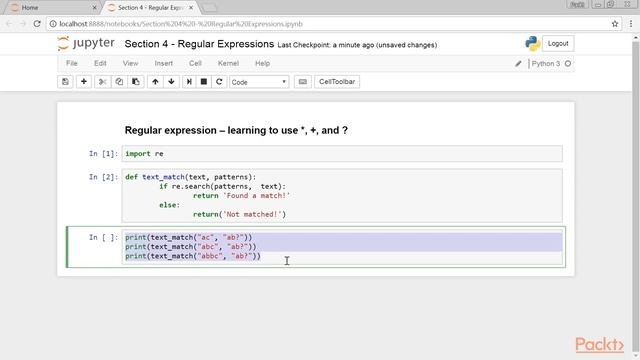
Task: Open the Kernel menu
Action: click(228, 63)
